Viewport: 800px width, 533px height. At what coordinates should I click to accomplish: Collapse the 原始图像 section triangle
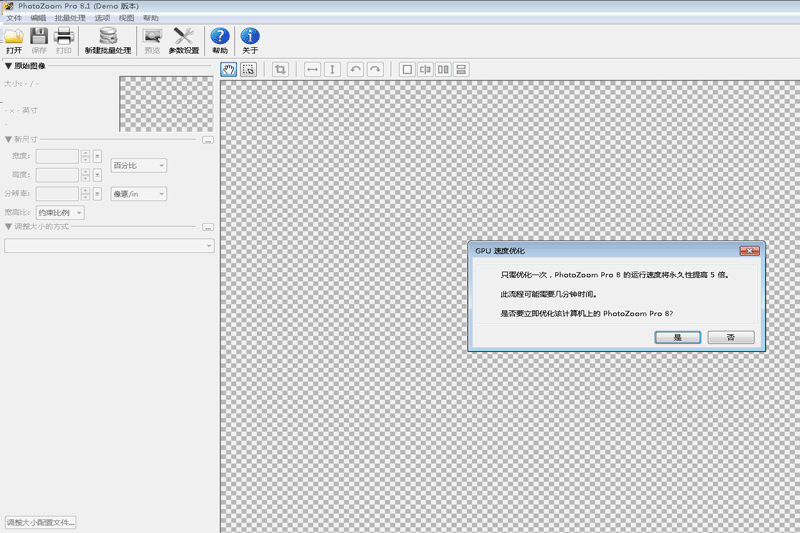(x=8, y=66)
